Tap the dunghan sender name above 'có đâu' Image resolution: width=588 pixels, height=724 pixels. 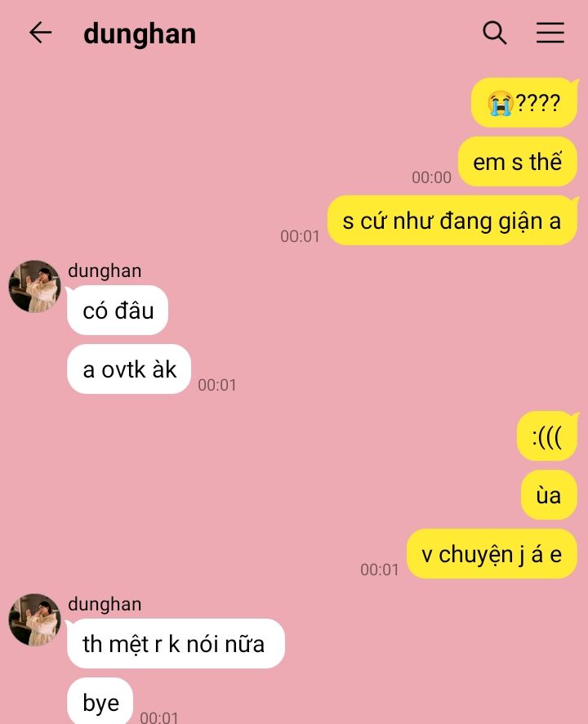105,271
